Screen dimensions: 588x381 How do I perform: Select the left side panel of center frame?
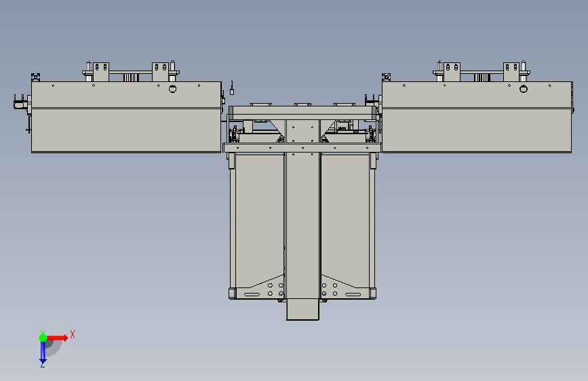[259, 221]
